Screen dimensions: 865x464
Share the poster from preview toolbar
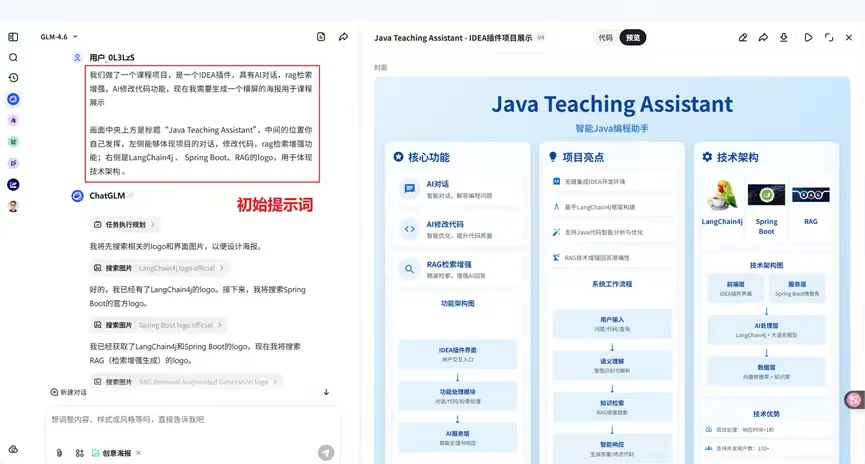[763, 38]
